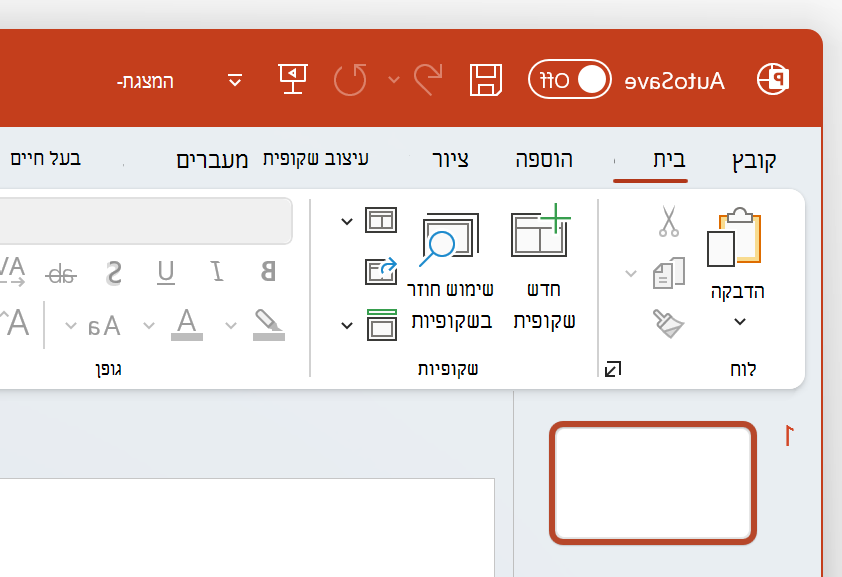Start slideshow from beginning icon
This screenshot has width=842, height=577.
pyautogui.click(x=293, y=79)
